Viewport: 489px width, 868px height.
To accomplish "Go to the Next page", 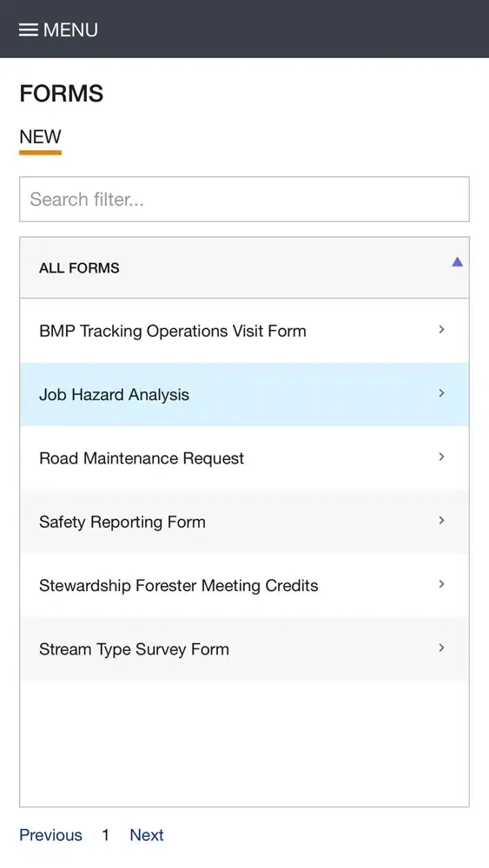I will 147,835.
